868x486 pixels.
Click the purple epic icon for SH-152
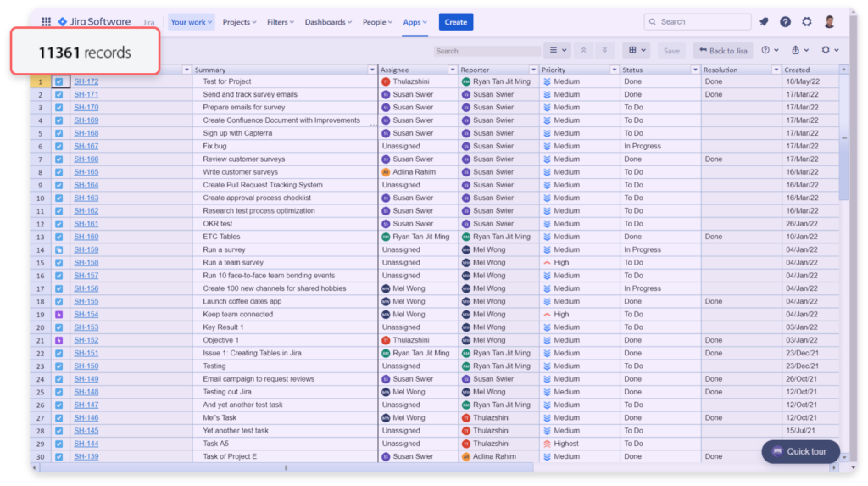(x=59, y=340)
